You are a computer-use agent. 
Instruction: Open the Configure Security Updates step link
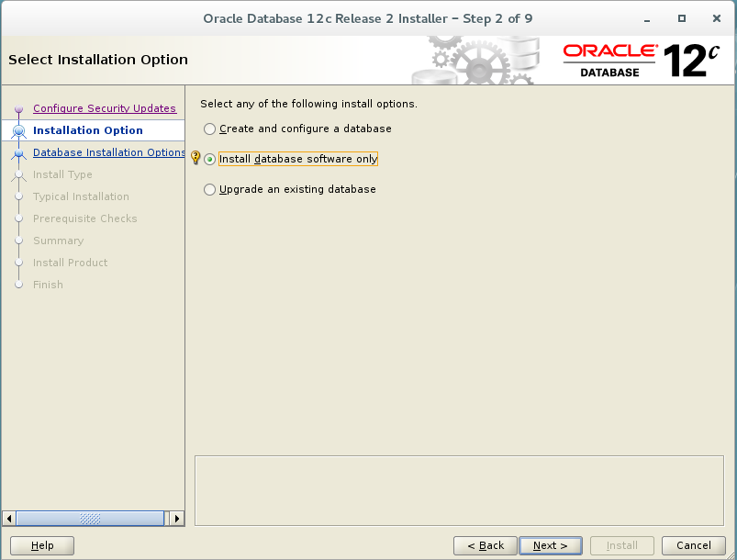(105, 108)
